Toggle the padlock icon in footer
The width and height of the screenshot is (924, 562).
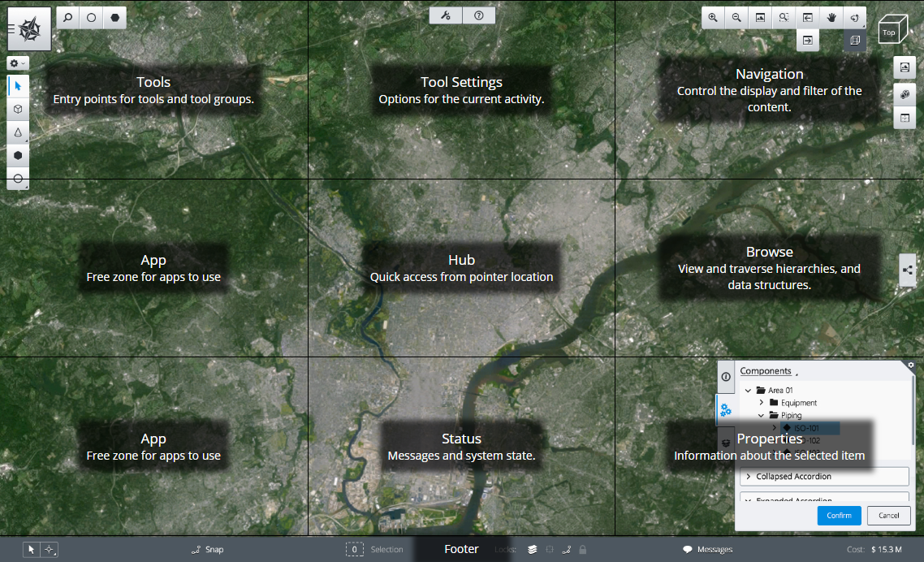(x=583, y=550)
